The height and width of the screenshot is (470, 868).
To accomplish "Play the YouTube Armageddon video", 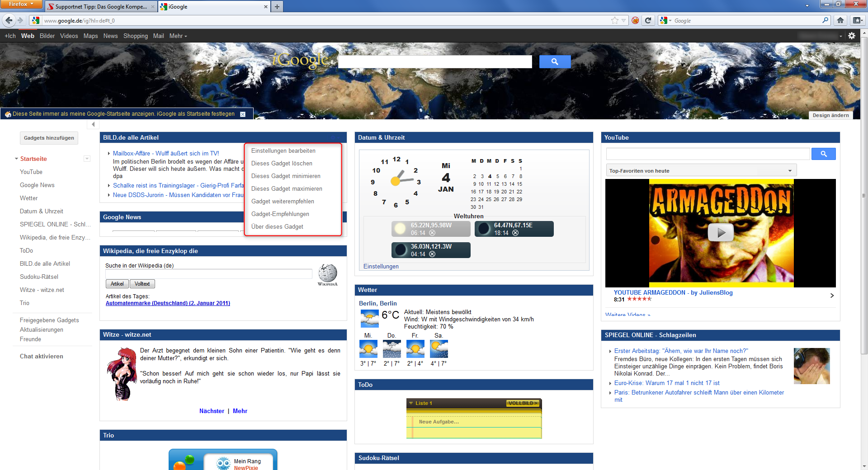I will pyautogui.click(x=721, y=233).
